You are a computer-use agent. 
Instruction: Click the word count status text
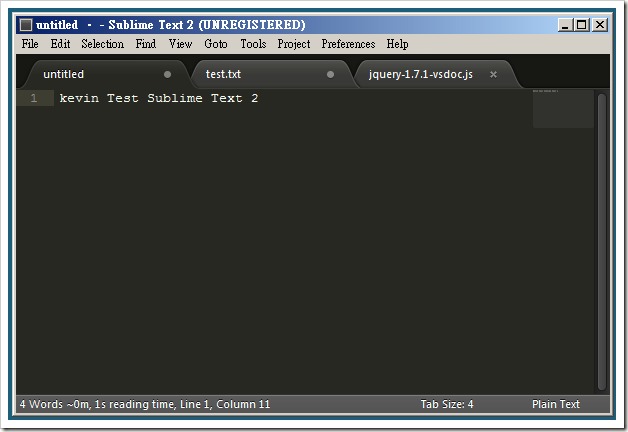(41, 404)
